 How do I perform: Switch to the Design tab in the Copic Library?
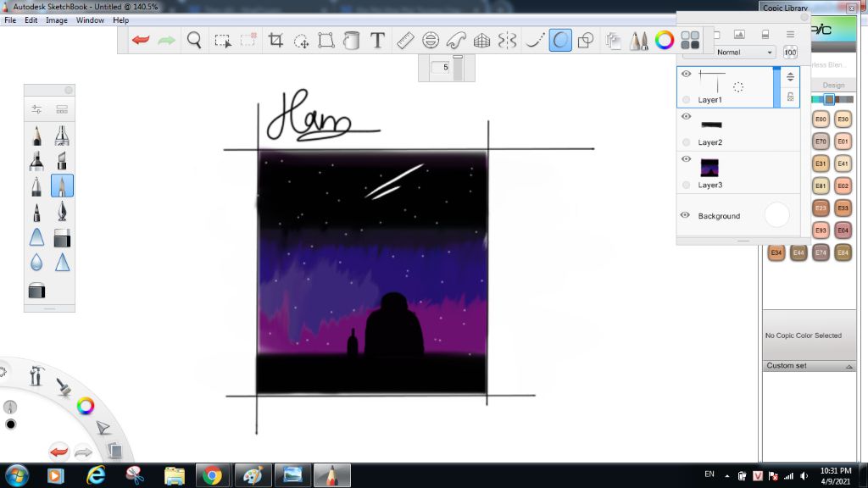(x=833, y=86)
